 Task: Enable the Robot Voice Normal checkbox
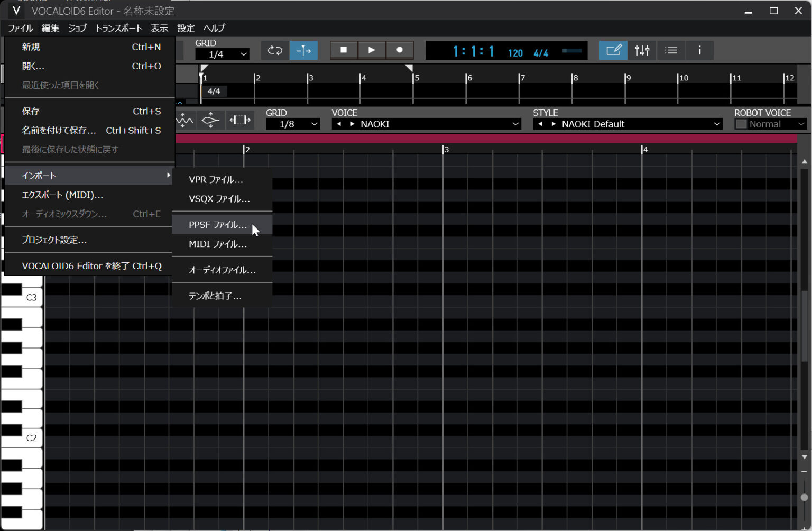coord(742,124)
